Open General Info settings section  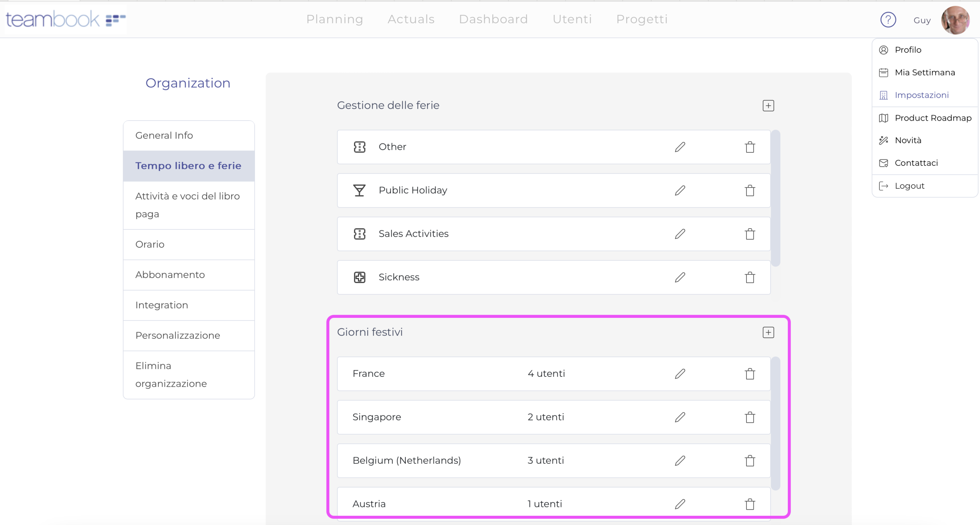164,136
